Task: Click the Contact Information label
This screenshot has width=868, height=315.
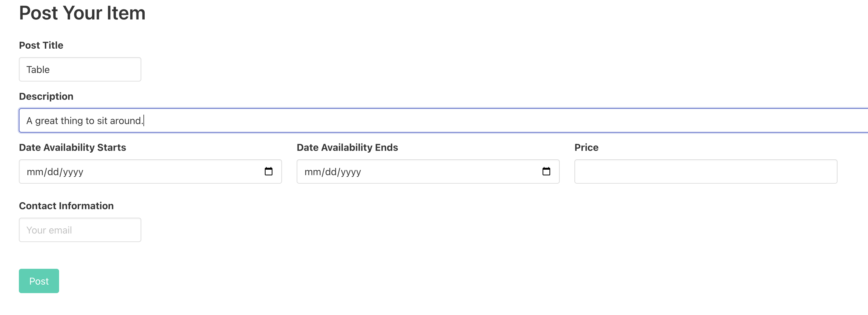Action: click(x=66, y=206)
